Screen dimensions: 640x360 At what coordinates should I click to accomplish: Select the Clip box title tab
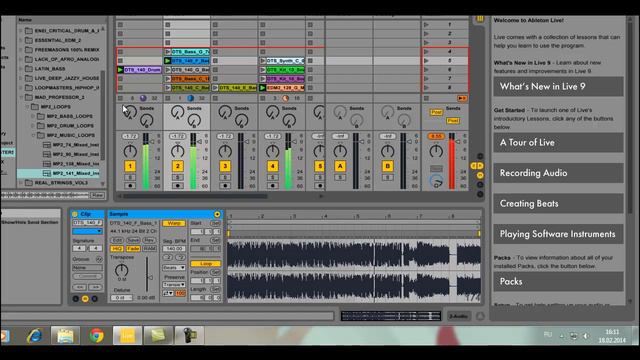(87, 214)
